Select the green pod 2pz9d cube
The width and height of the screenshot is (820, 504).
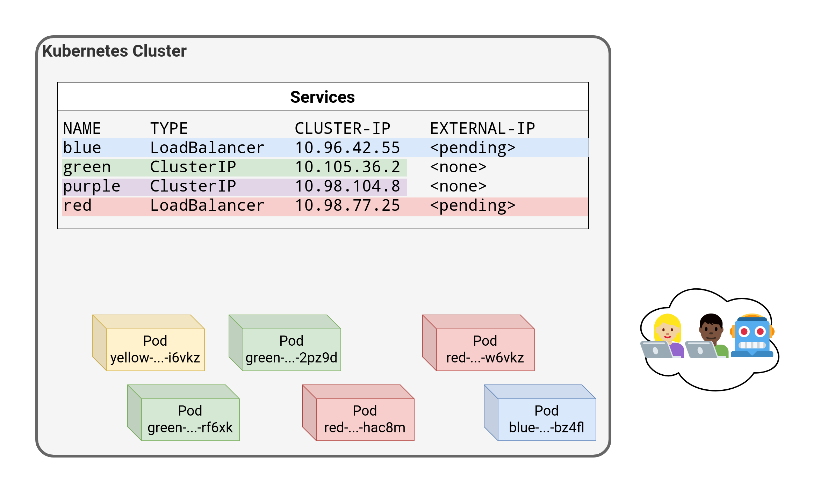(x=291, y=349)
